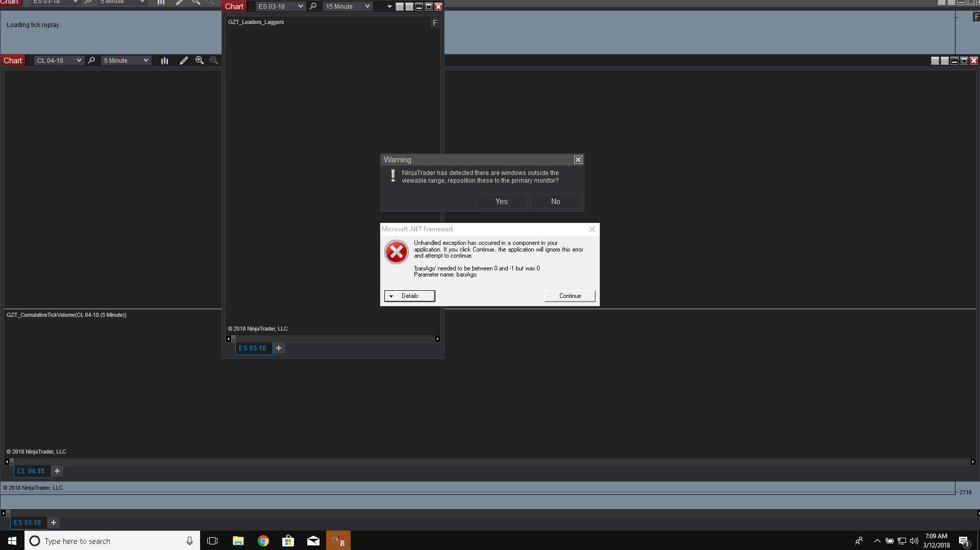Select ES 03-18 instrument dropdown in small chart
Viewport: 980px width, 550px height.
(280, 7)
